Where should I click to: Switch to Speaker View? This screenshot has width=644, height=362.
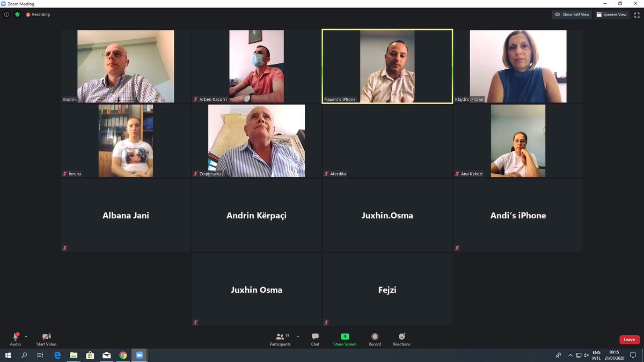click(x=611, y=14)
